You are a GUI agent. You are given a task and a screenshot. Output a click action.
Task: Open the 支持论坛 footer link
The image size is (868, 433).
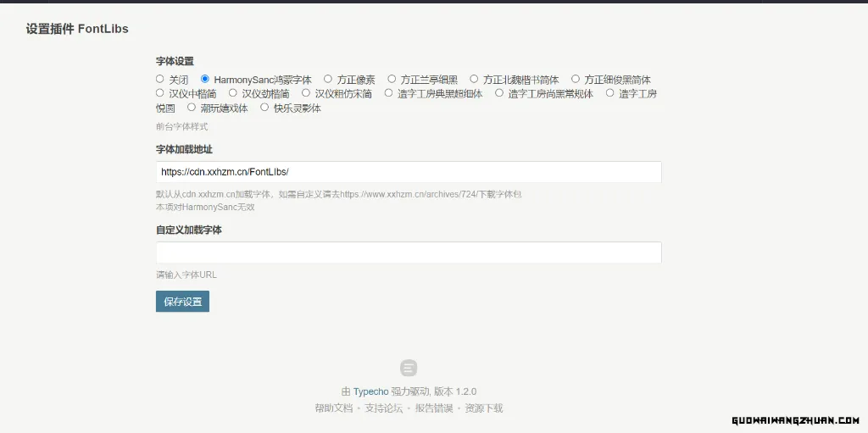384,408
